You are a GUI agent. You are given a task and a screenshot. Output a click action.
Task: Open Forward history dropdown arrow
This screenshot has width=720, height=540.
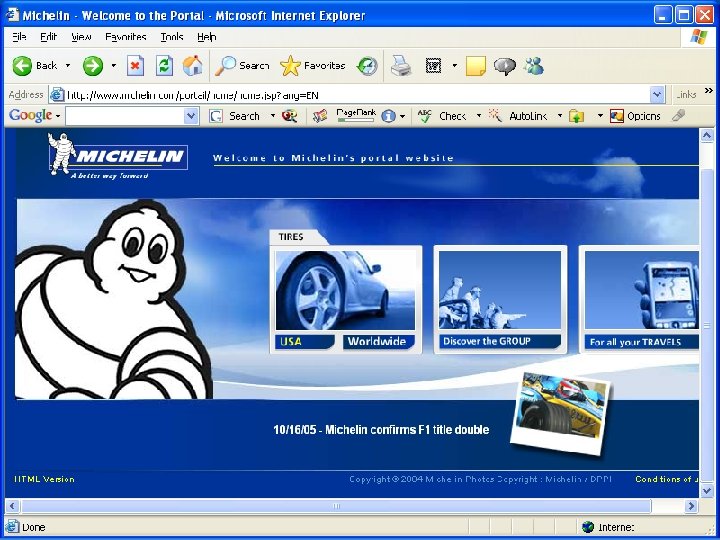tap(113, 66)
